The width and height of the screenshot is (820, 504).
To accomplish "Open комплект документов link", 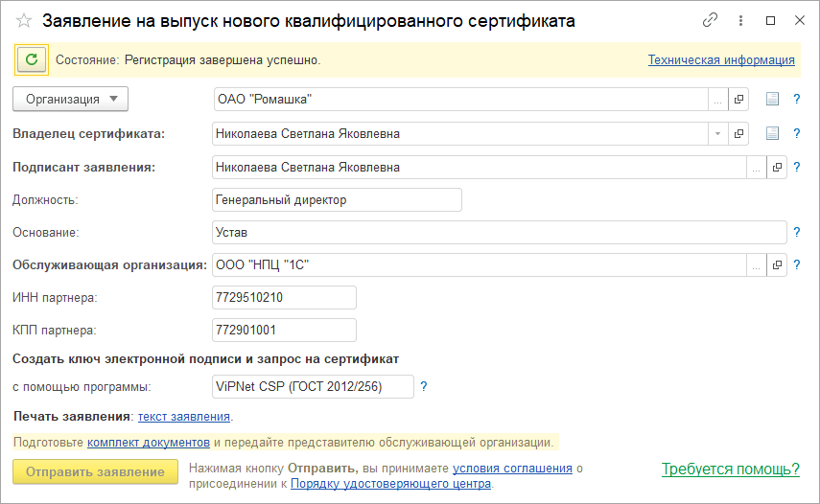I will click(x=148, y=443).
